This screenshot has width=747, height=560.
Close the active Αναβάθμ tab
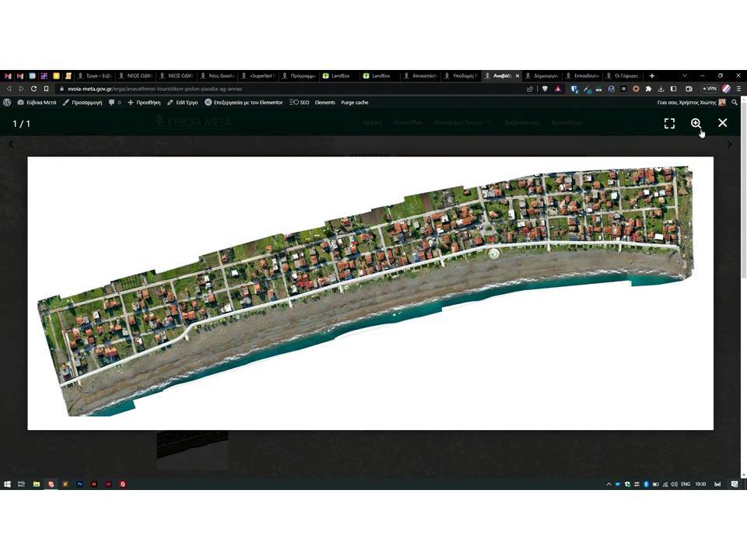(x=517, y=75)
